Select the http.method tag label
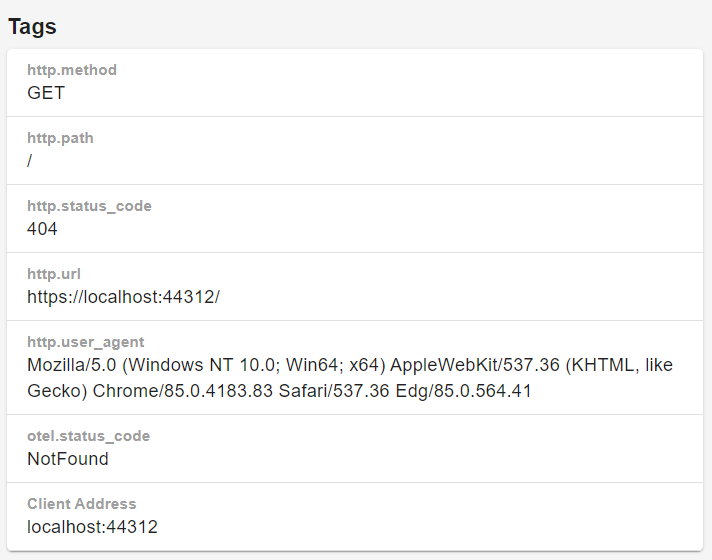Screen dimensions: 712x560 [x=72, y=70]
